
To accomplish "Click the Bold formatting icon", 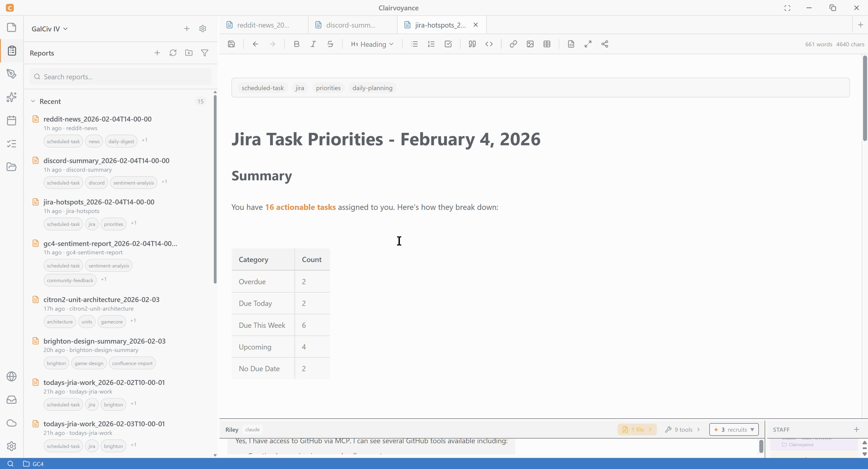I will coord(297,44).
